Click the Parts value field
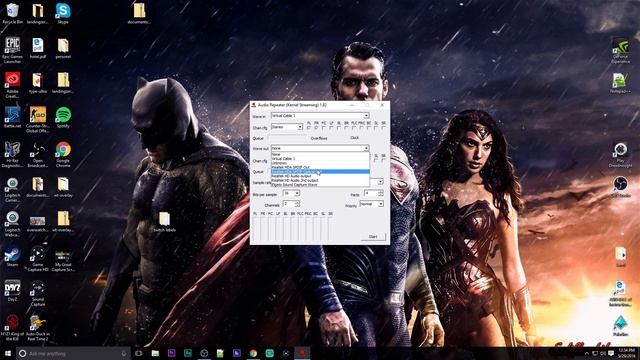Image resolution: width=640 pixels, height=360 pixels. [371, 193]
